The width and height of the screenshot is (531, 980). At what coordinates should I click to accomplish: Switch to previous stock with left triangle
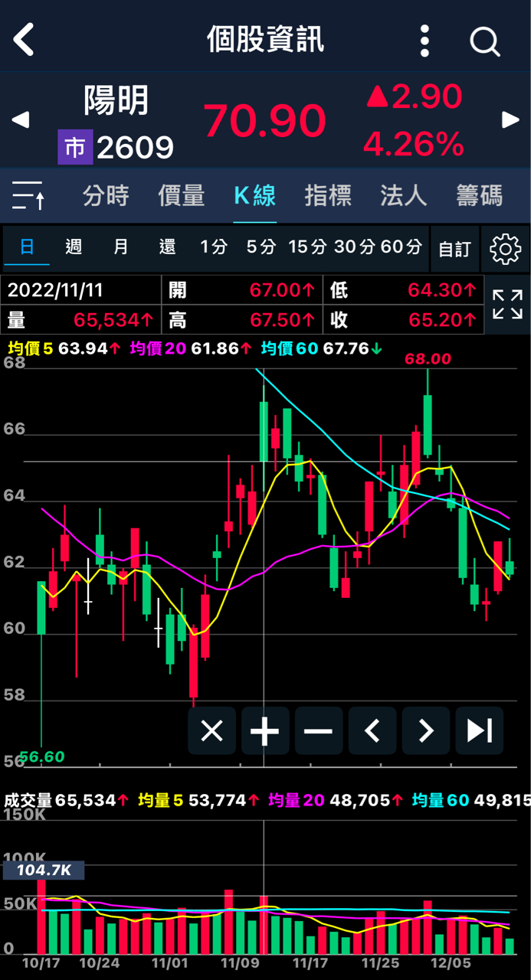pyautogui.click(x=21, y=119)
